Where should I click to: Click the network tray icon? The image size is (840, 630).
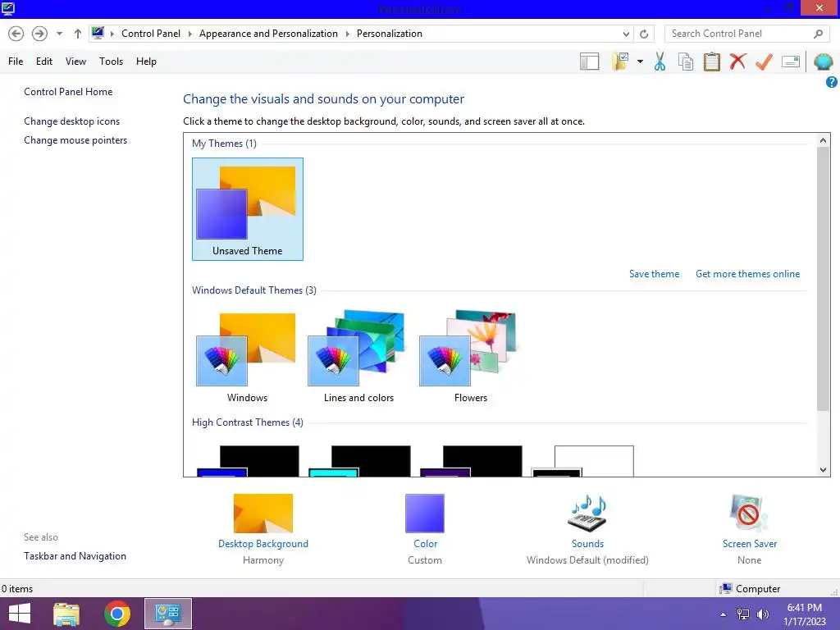[743, 614]
